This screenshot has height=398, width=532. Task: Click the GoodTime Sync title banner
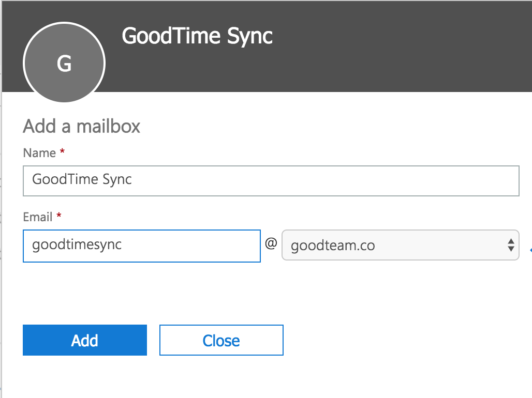click(x=197, y=36)
